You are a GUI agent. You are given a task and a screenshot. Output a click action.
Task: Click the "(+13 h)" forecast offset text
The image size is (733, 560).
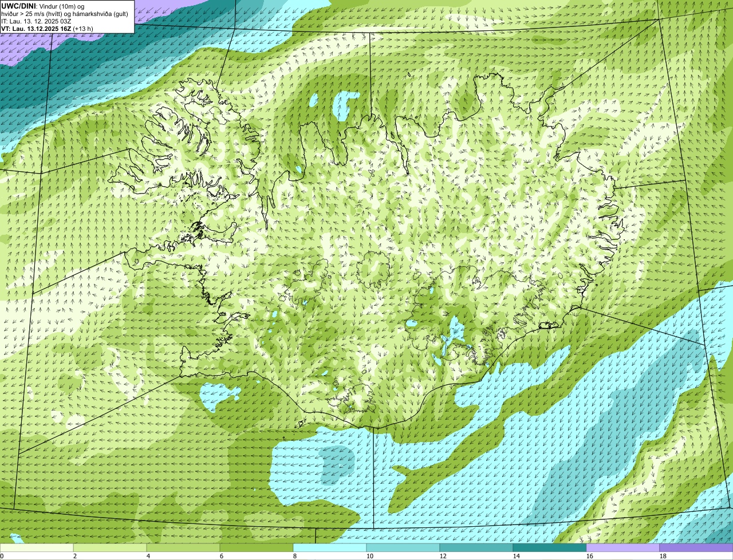(x=83, y=29)
